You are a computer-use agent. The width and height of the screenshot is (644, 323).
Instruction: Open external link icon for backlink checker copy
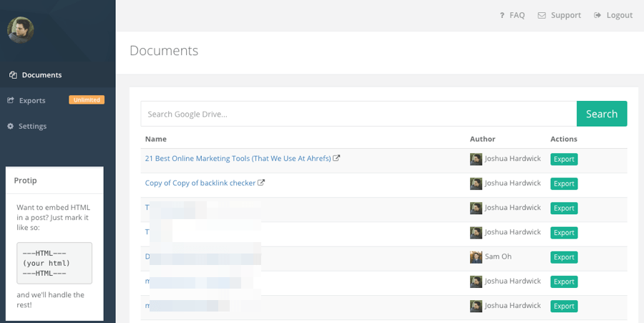click(x=261, y=183)
